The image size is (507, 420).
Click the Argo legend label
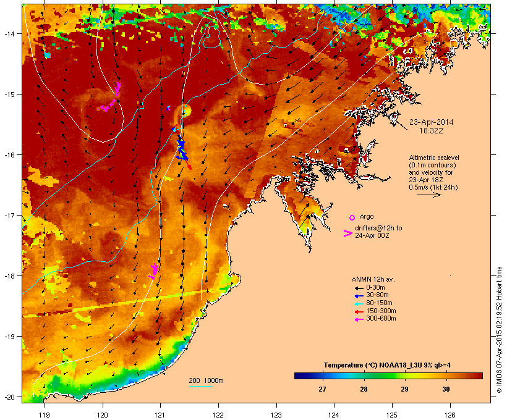pyautogui.click(x=367, y=216)
